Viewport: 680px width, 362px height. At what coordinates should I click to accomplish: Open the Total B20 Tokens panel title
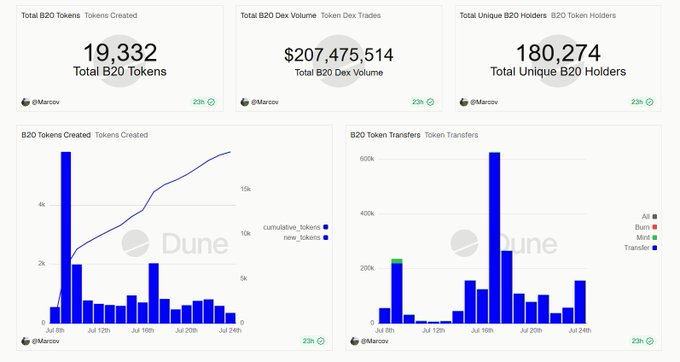[x=51, y=15]
